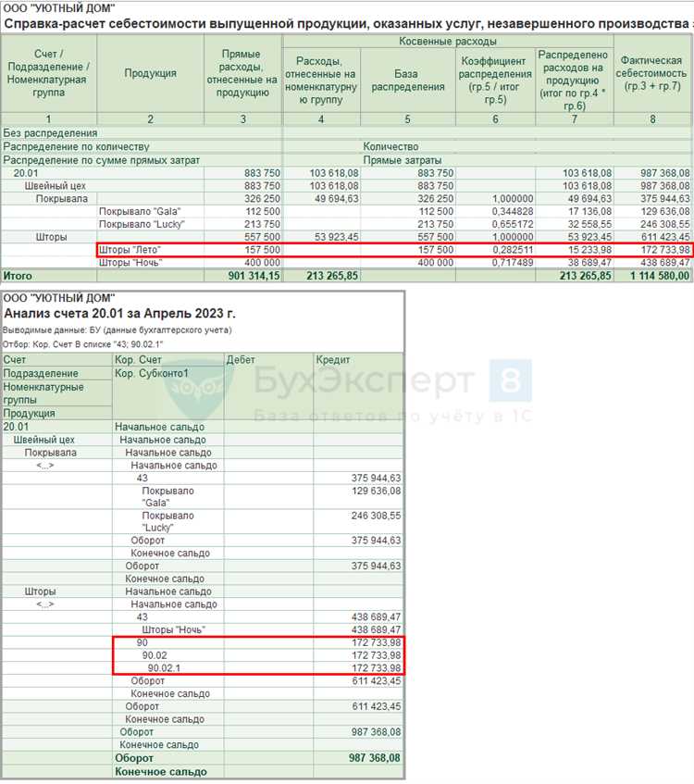
Task: Click the 'Итого' total row label
Action: click(x=18, y=276)
